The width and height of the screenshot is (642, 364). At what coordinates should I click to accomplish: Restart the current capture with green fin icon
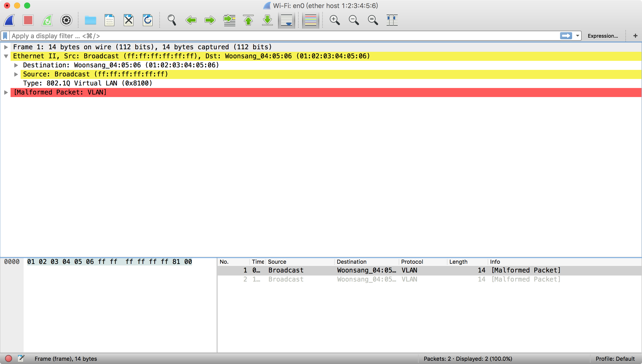pos(47,20)
